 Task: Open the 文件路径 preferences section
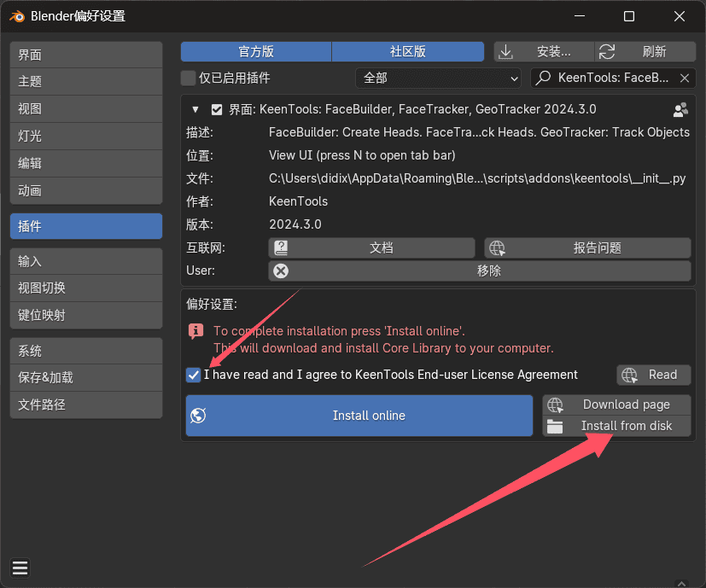(86, 405)
